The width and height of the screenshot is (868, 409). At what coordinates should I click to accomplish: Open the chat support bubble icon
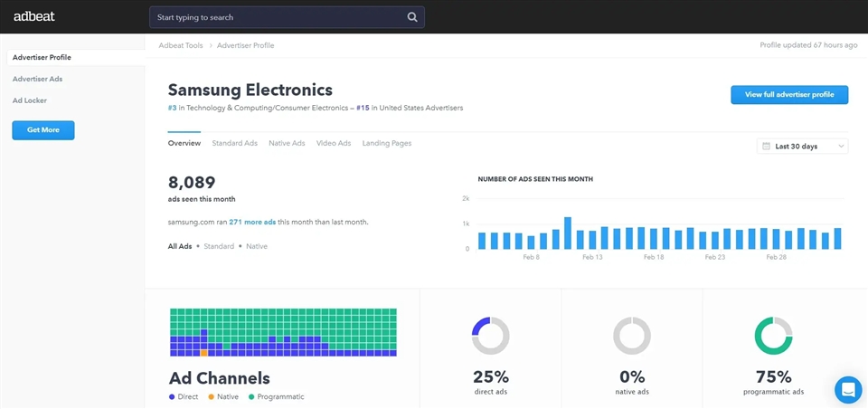tap(848, 390)
